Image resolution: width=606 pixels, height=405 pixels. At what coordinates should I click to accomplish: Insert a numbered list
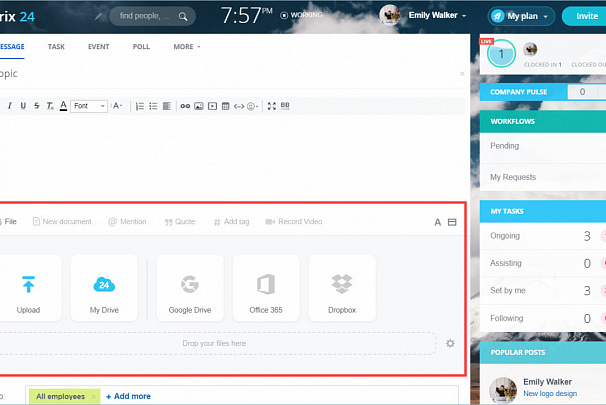(140, 106)
